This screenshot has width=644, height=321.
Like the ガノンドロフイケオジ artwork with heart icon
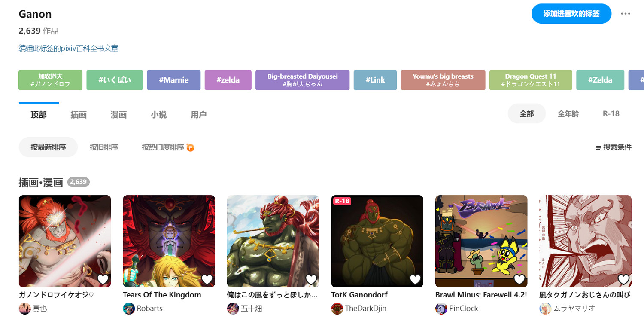pos(103,279)
